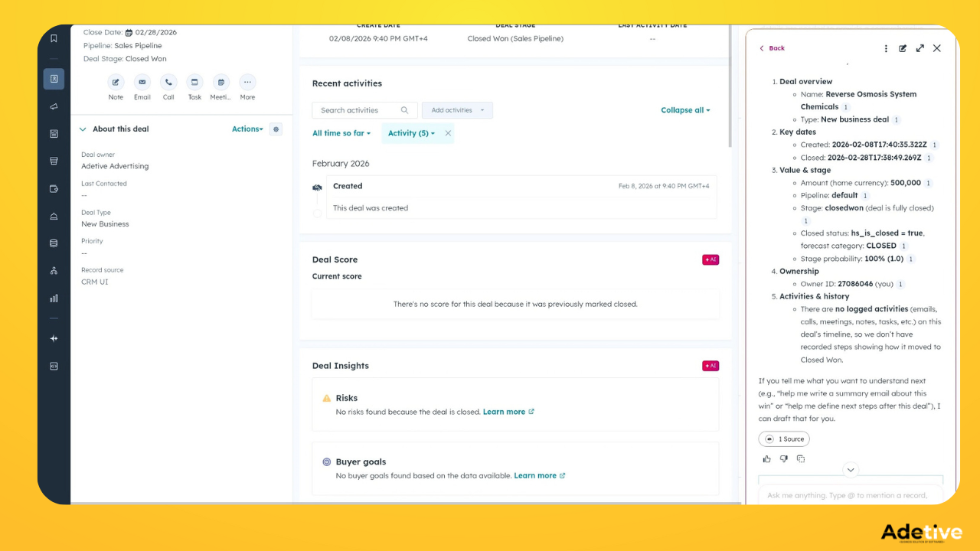980x551 pixels.
Task: Collapse the About this deal section
Action: click(83, 129)
